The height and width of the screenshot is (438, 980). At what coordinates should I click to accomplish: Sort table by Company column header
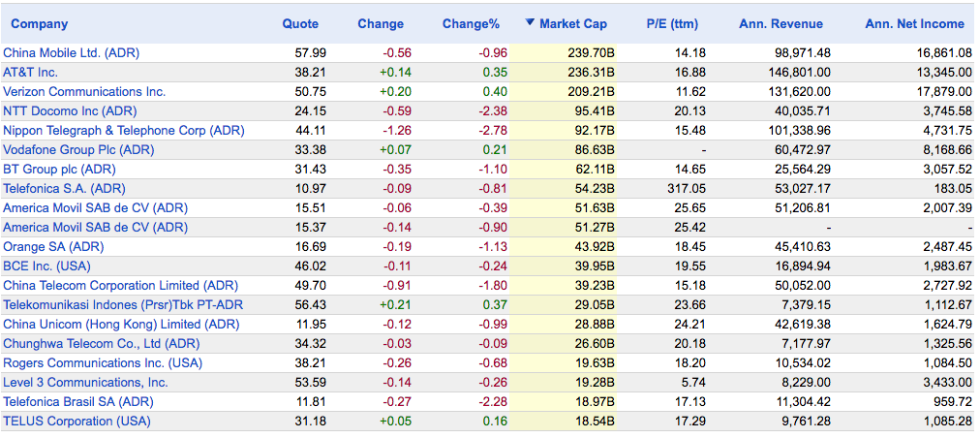pos(39,24)
